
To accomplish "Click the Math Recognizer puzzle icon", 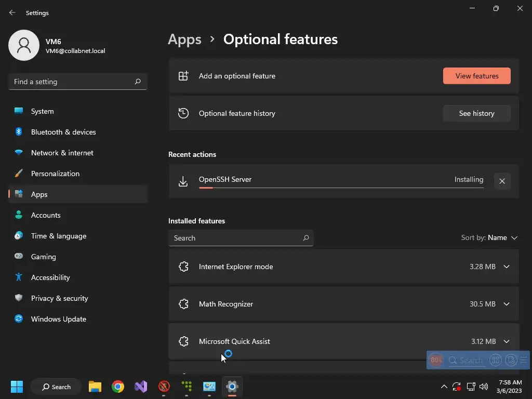I will pos(183,304).
